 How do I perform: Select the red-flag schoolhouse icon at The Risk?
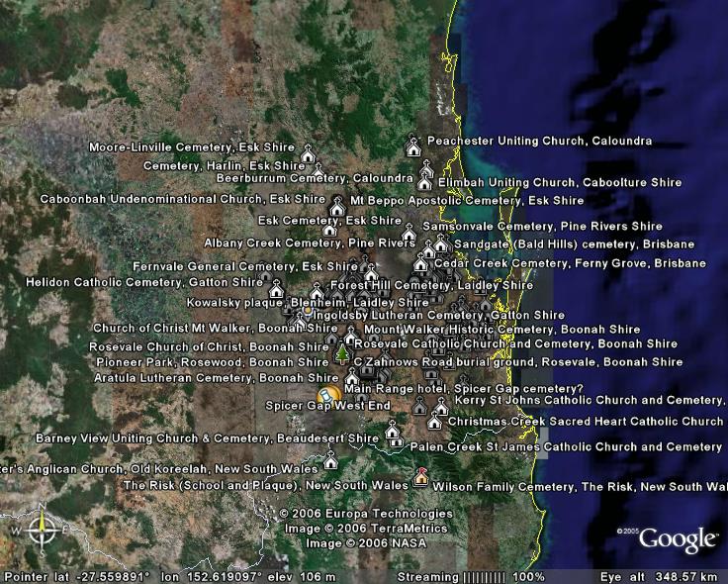(420, 477)
